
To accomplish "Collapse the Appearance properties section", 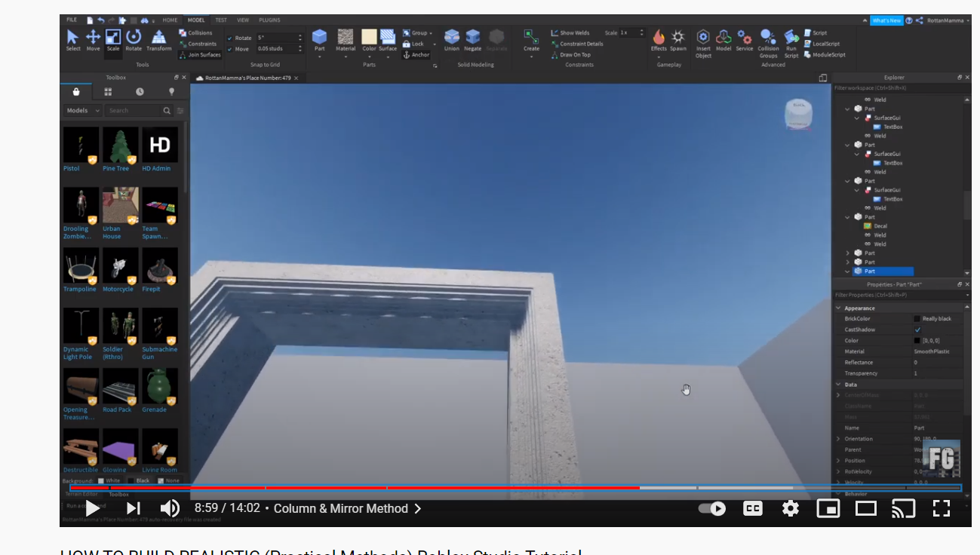I will point(838,308).
